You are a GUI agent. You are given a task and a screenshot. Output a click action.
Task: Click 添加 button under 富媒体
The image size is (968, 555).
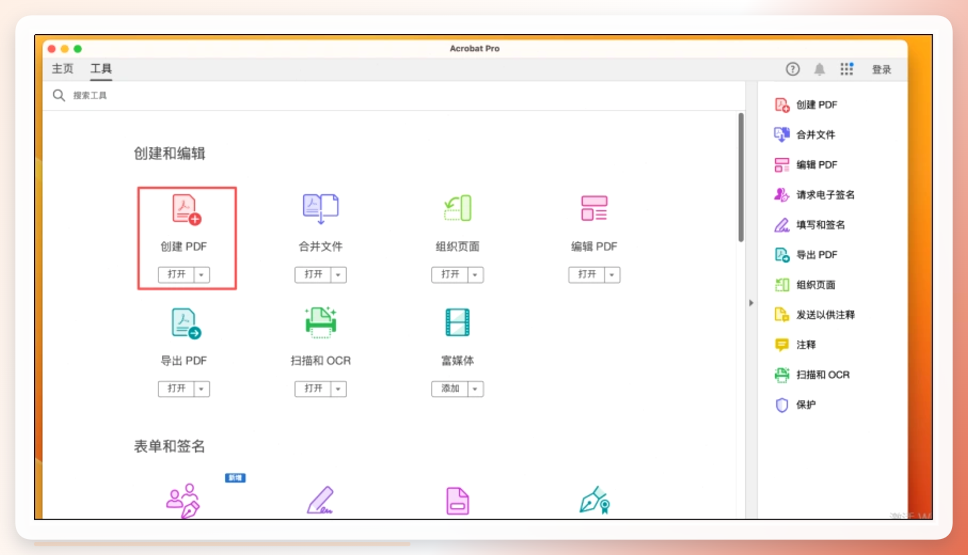[450, 389]
